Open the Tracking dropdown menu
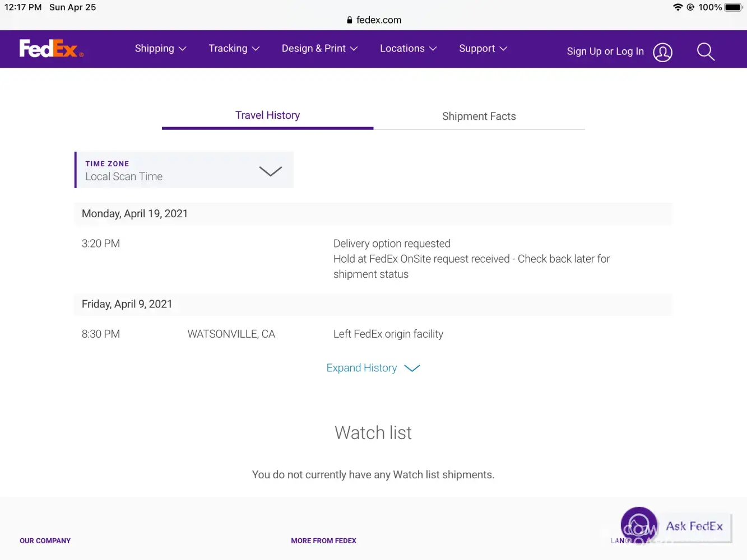 click(234, 49)
